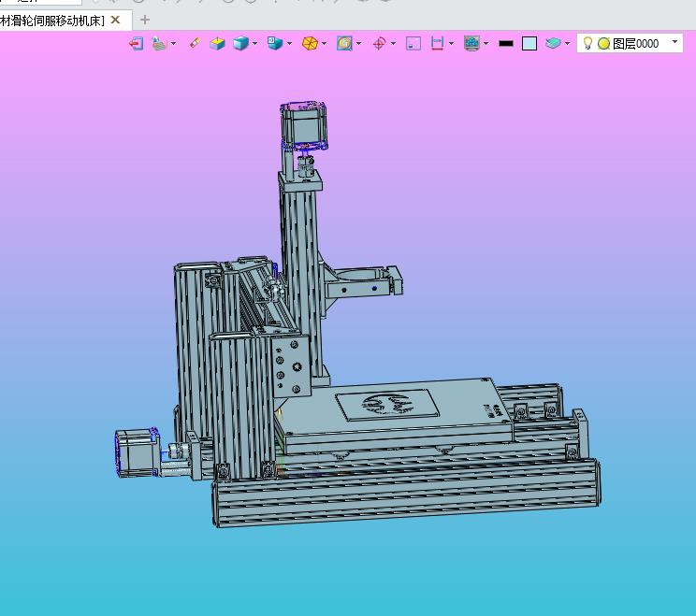Expand the crosshair target dropdown arrow
Viewport: 696px width, 616px height.
393,43
